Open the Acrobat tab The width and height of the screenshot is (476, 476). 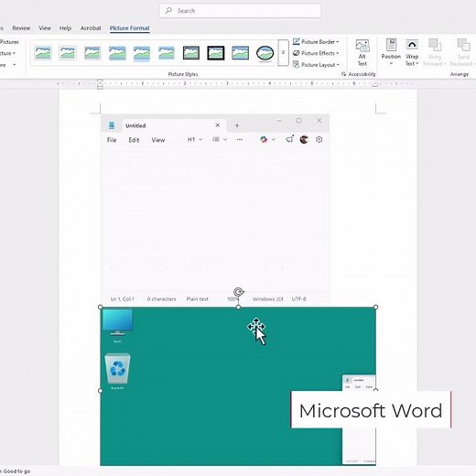coord(91,28)
